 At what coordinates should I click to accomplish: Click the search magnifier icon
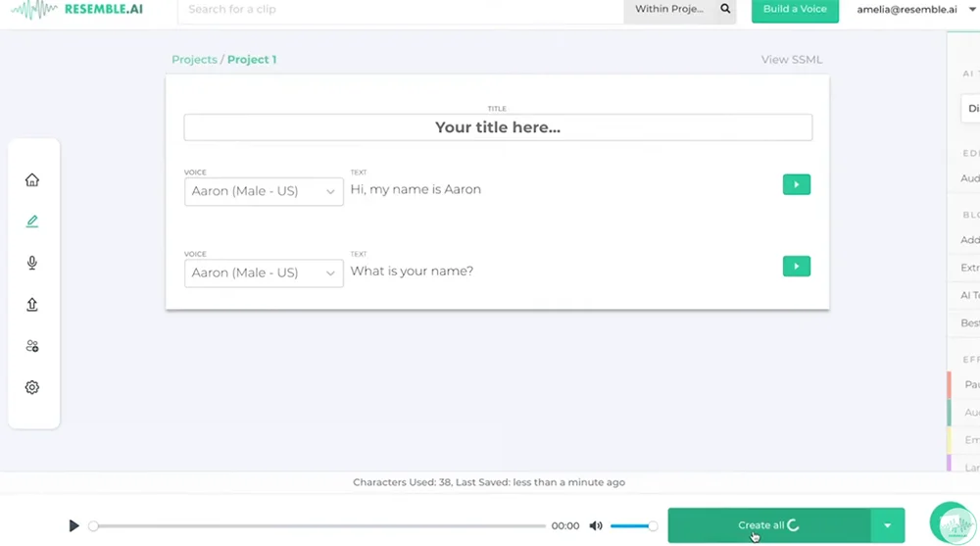(725, 9)
